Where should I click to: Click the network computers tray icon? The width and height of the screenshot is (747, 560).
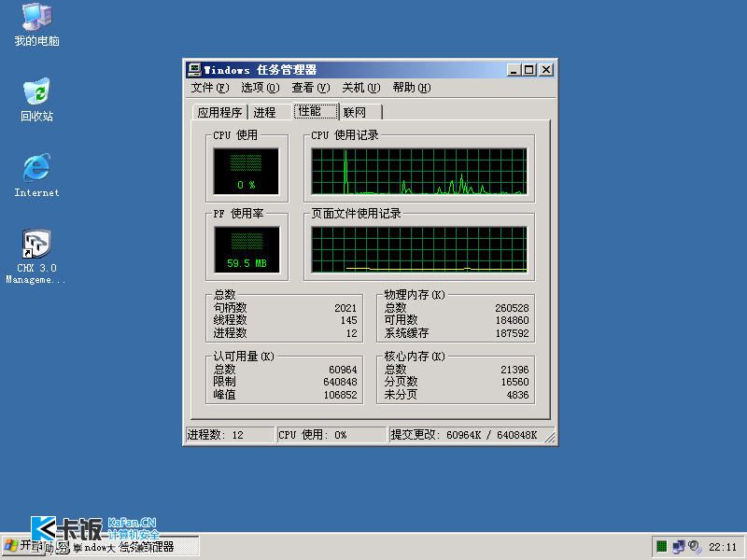click(x=679, y=547)
